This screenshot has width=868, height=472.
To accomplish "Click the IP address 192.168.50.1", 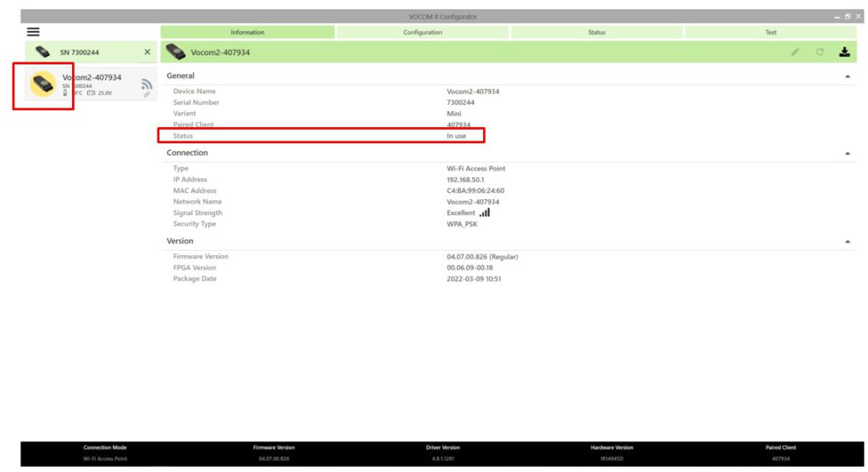I will [x=465, y=180].
